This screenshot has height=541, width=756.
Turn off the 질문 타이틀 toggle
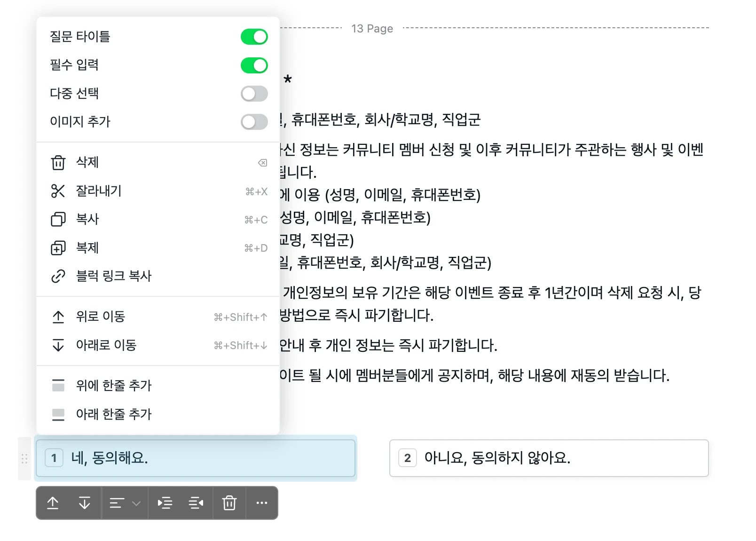tap(254, 37)
